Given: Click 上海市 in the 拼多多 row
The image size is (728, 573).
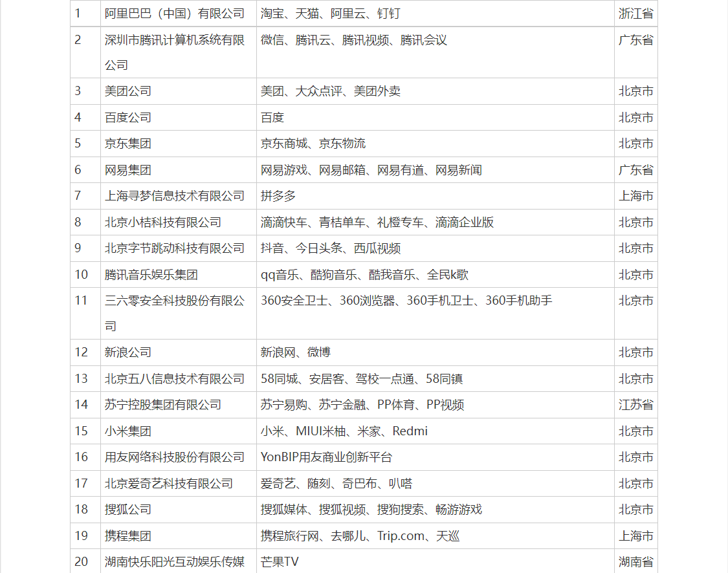Looking at the screenshot, I should point(635,196).
